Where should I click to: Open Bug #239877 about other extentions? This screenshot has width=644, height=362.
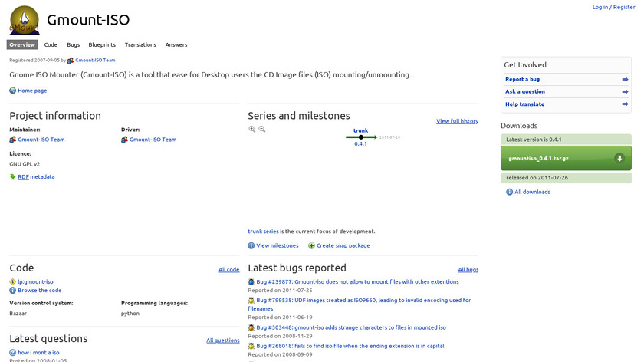tap(357, 282)
